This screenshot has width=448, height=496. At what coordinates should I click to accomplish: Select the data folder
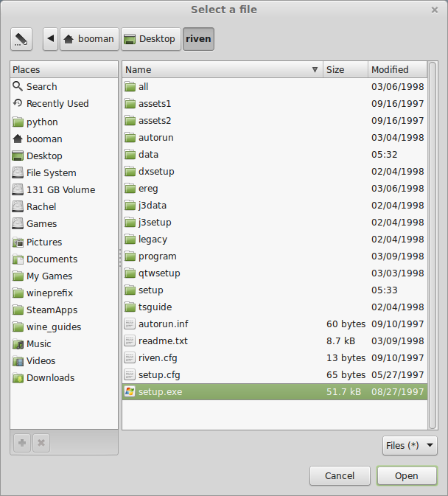275,154
